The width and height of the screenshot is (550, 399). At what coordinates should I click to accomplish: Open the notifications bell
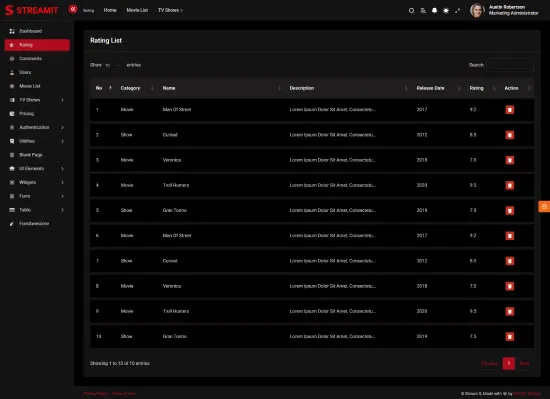[x=435, y=11]
